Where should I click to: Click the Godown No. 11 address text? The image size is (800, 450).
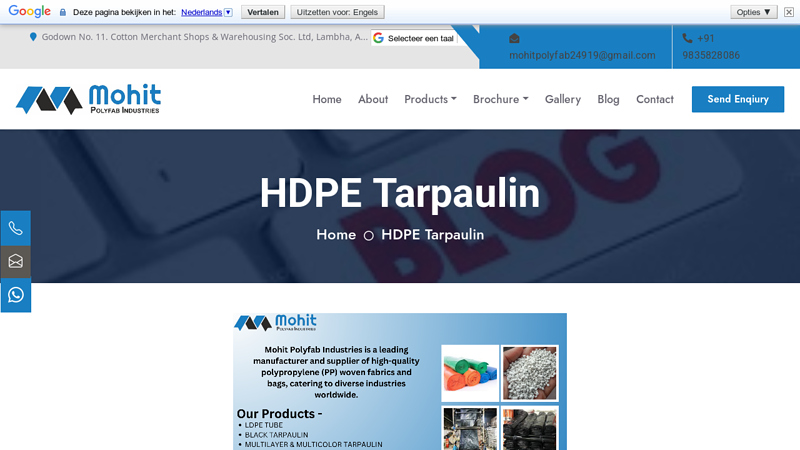pos(205,37)
